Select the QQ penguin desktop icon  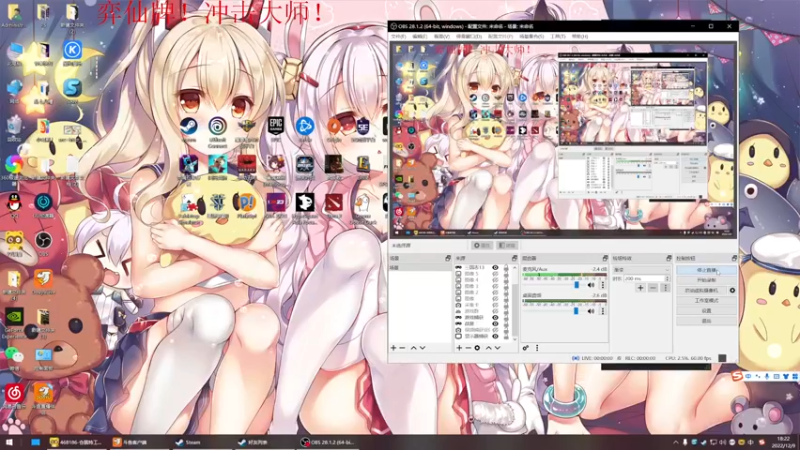coord(14,206)
